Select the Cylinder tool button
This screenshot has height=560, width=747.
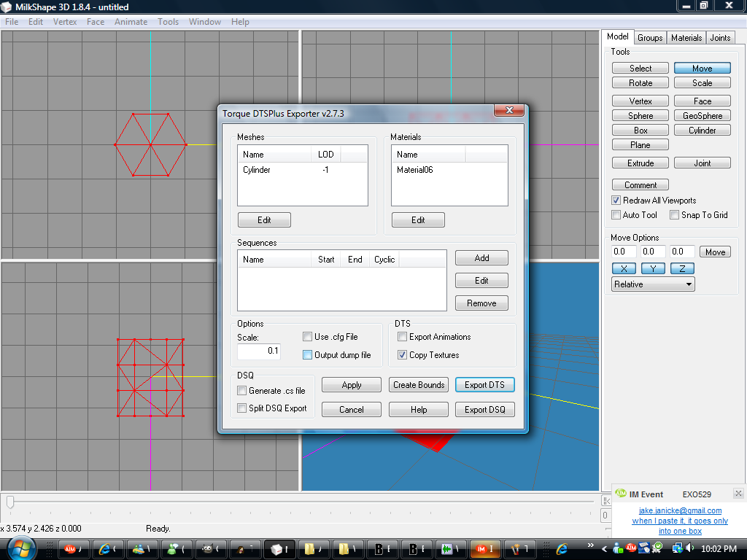(x=703, y=130)
